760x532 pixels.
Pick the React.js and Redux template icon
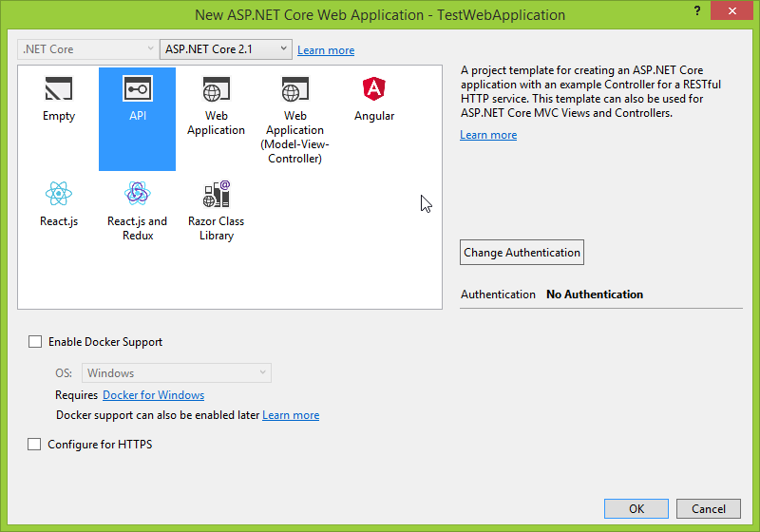pyautogui.click(x=138, y=194)
